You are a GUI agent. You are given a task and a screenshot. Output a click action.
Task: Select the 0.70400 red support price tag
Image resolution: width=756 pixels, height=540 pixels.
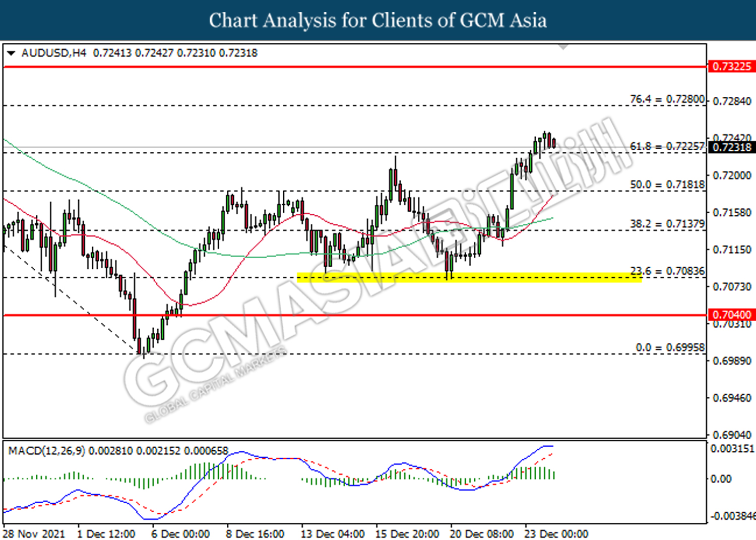click(732, 315)
